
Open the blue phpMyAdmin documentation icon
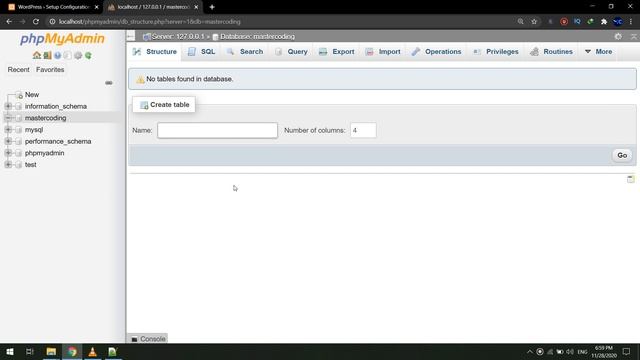(x=58, y=56)
